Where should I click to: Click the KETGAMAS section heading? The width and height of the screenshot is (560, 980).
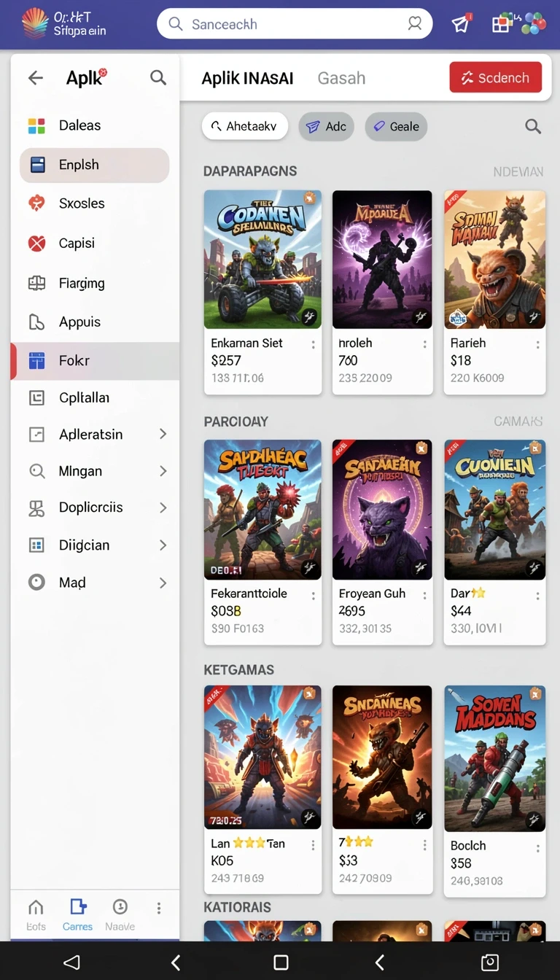(239, 669)
